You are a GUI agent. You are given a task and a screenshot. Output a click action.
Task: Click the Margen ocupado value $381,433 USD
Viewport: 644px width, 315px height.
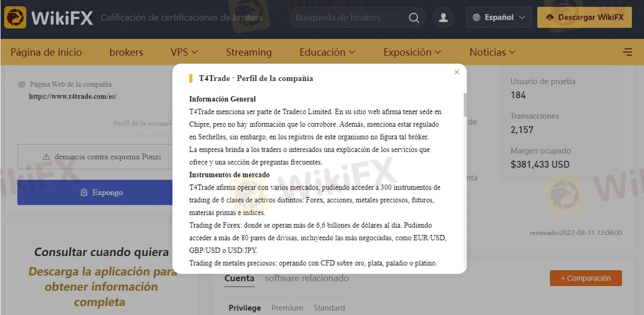[540, 165]
